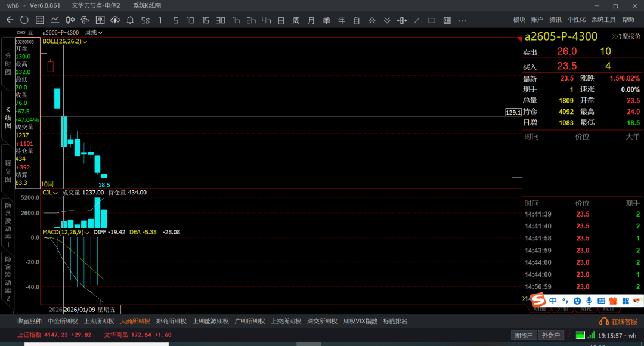
Task: Open the 系统工具 menu
Action: click(603, 20)
